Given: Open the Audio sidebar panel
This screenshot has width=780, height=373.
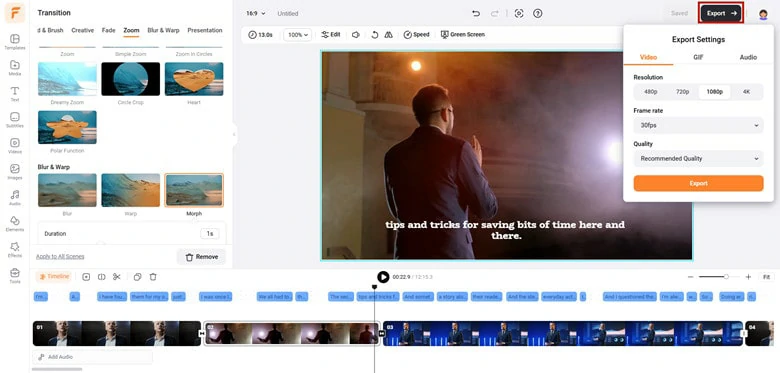Looking at the screenshot, I should (x=15, y=197).
